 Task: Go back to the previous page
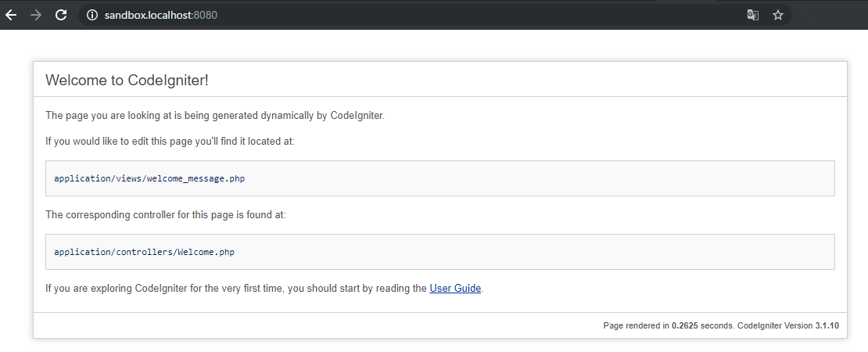click(11, 15)
